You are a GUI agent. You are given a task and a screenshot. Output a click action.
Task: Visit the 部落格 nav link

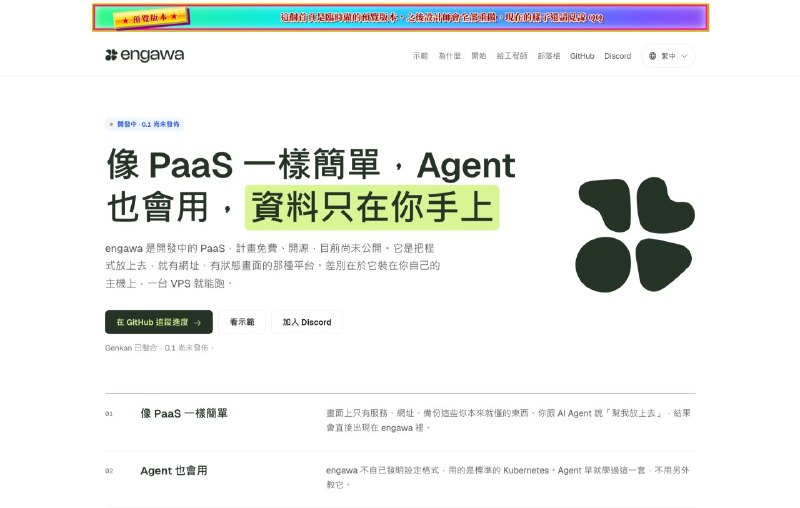548,56
